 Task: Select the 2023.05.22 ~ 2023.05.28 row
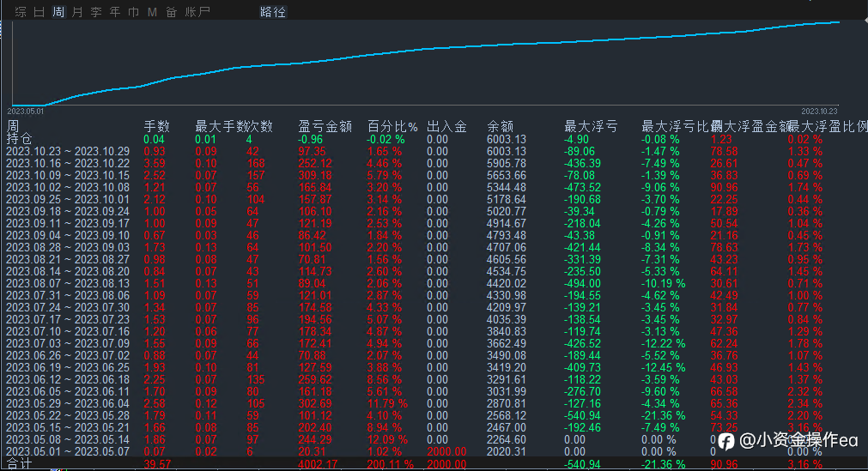(x=434, y=415)
